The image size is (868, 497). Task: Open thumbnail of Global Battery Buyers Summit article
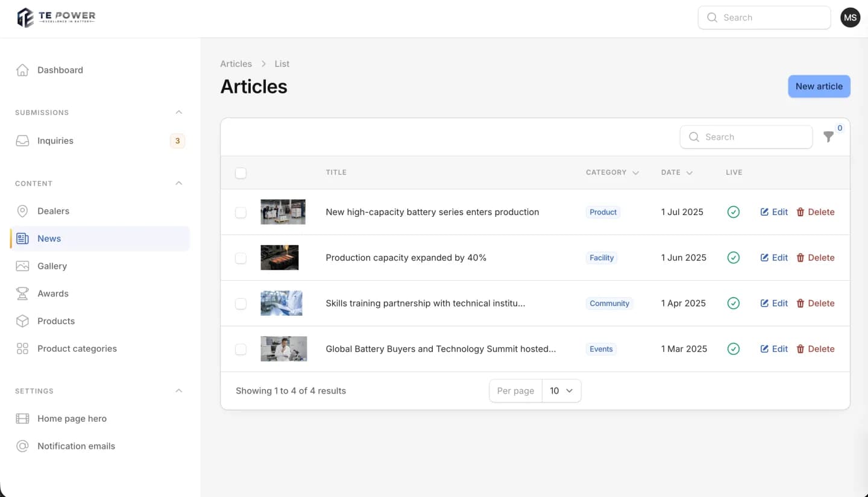[x=284, y=349]
